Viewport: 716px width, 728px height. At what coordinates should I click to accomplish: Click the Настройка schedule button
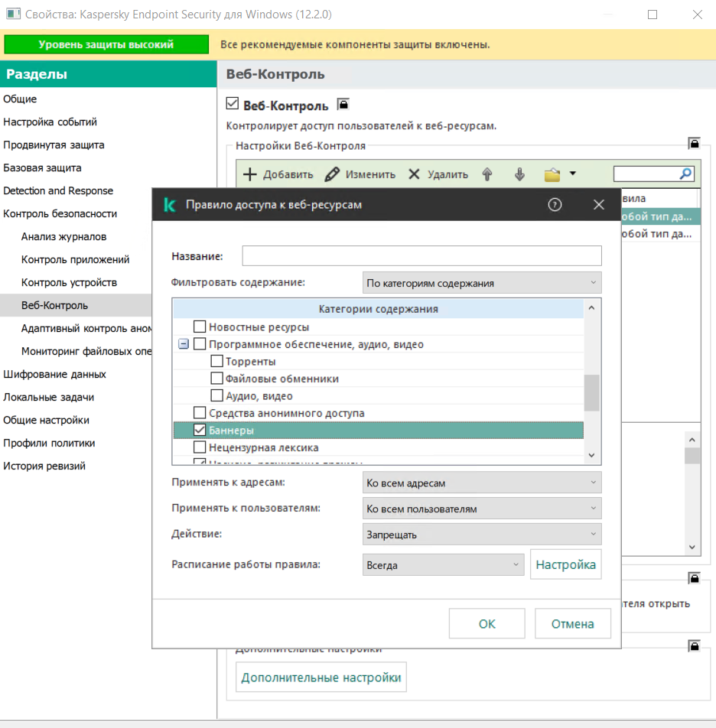point(565,565)
